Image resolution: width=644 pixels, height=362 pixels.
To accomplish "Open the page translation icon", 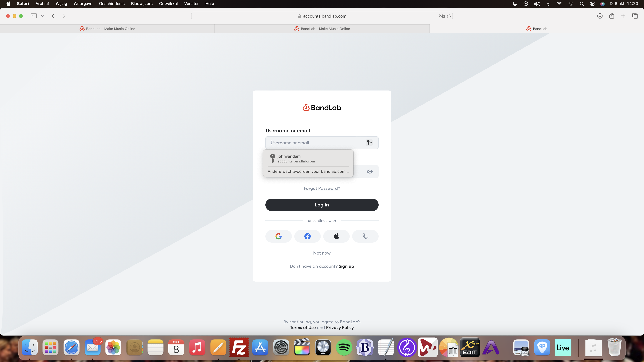I will (442, 16).
